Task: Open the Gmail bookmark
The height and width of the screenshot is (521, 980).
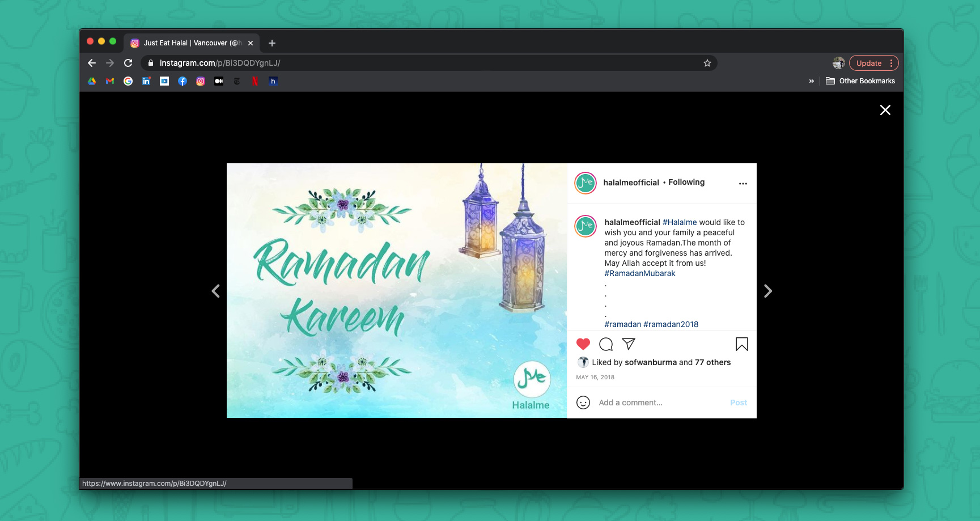Action: 110,81
